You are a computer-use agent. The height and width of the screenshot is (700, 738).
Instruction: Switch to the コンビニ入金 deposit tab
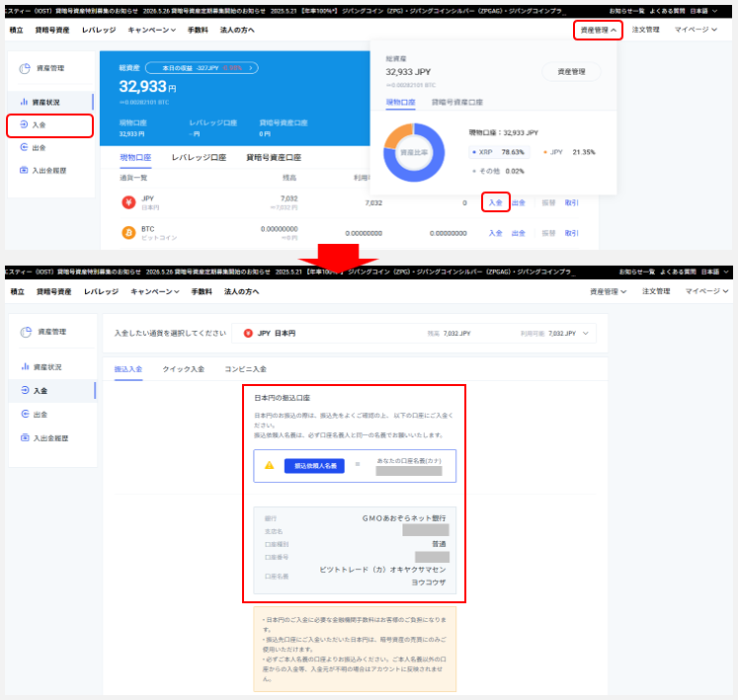point(246,369)
